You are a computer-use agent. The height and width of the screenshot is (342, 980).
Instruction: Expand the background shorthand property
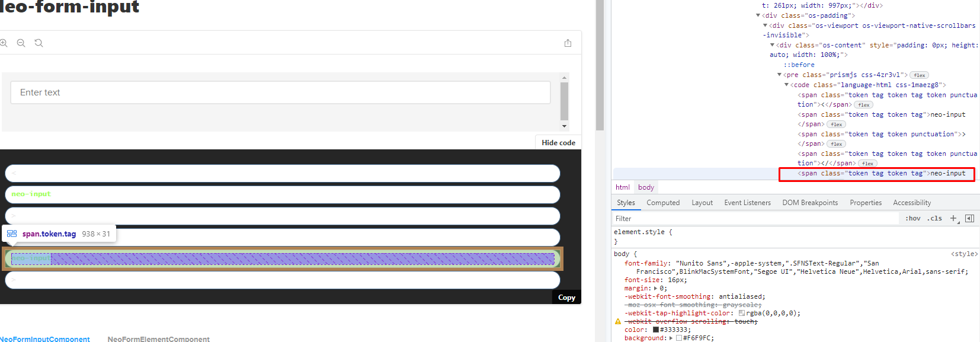tap(671, 338)
